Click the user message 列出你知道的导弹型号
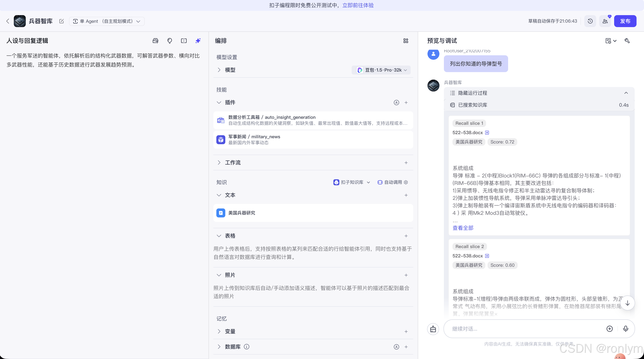This screenshot has height=359, width=644. [x=476, y=64]
